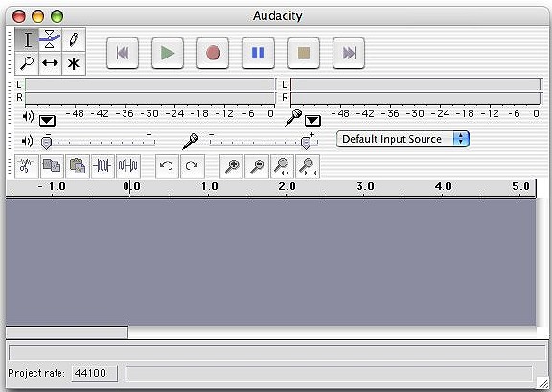Click the output volume slider handle
The image size is (552, 392).
(46, 143)
